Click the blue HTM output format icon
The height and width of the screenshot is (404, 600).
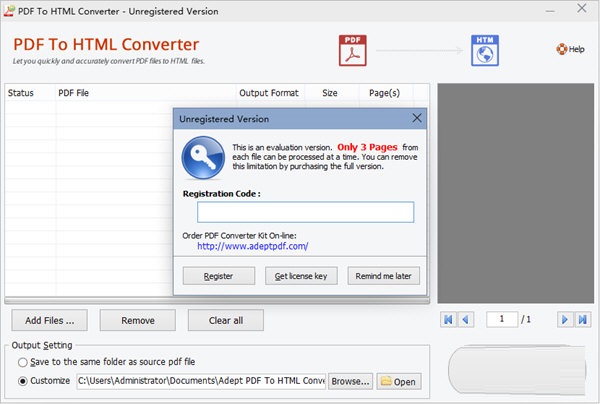click(x=485, y=50)
